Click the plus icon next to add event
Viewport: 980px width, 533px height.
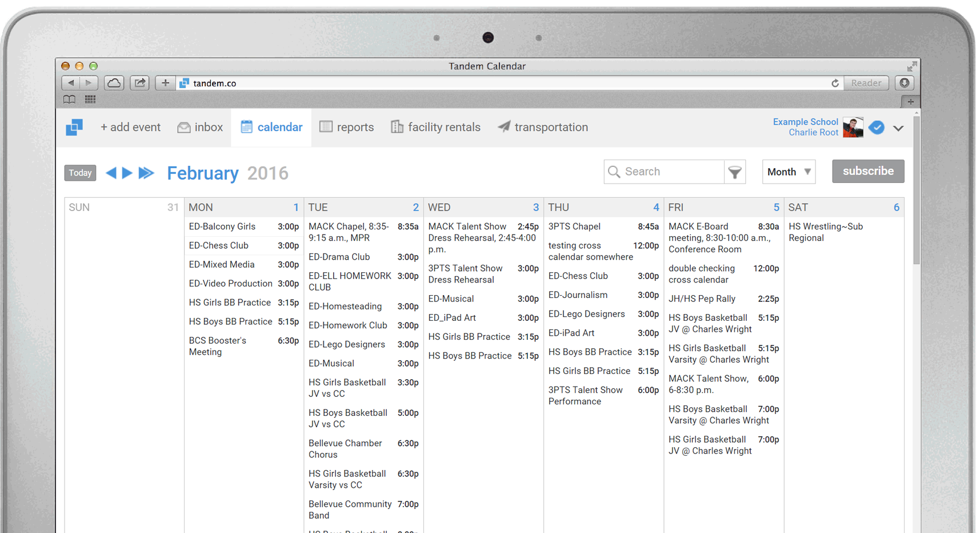104,127
